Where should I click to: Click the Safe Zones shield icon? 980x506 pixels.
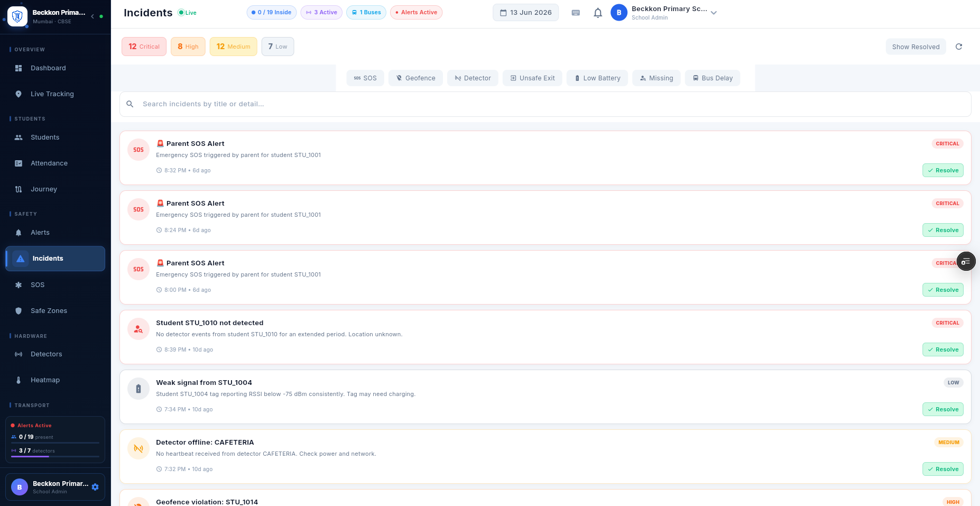point(19,311)
